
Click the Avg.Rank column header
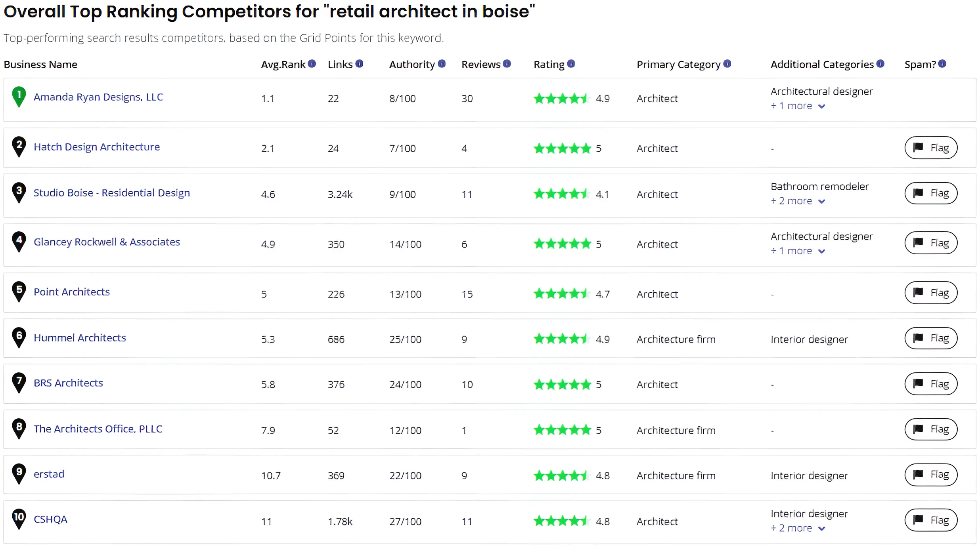pos(283,65)
